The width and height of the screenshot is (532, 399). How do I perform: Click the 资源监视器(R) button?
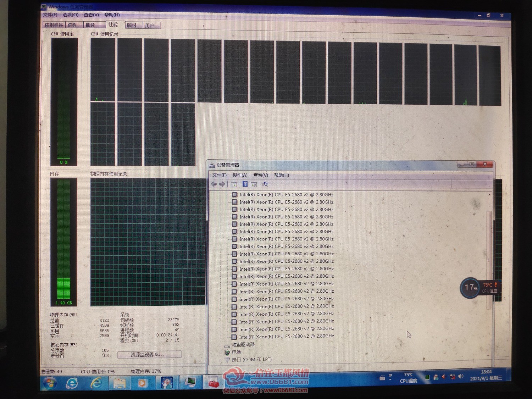pos(149,354)
